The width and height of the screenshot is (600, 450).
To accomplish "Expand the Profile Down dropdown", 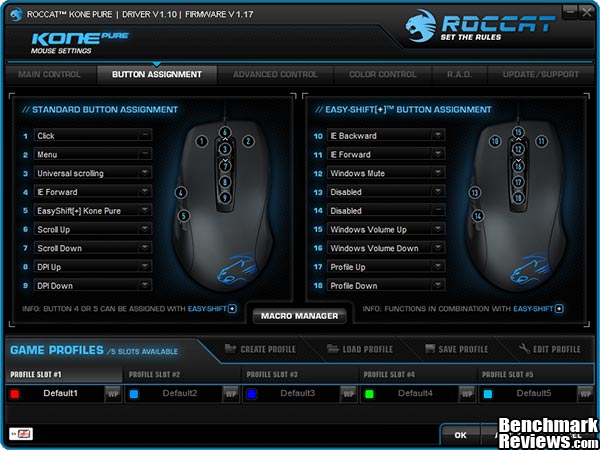I will coord(386,285).
